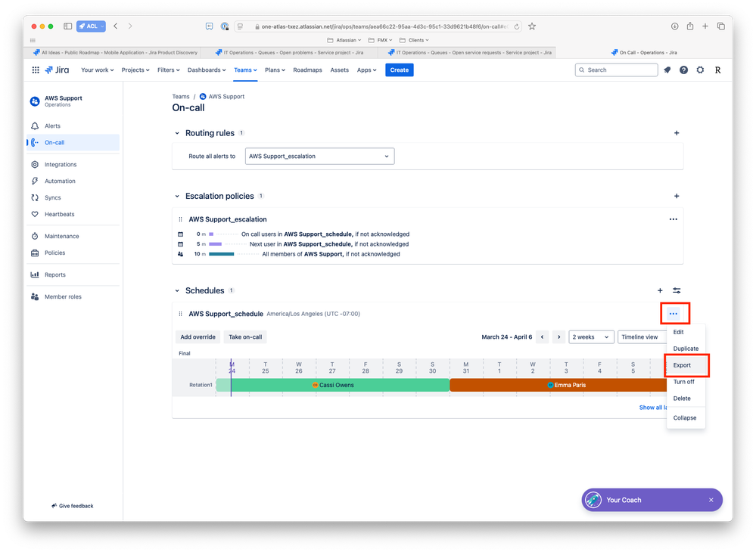Switch to Open service requests tab
Screen dimensions: 756x552
tap(467, 52)
